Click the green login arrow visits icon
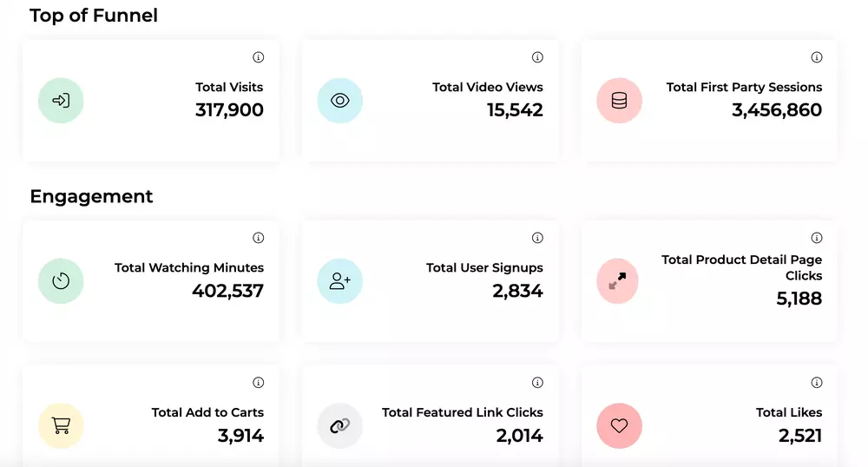 click(x=61, y=101)
